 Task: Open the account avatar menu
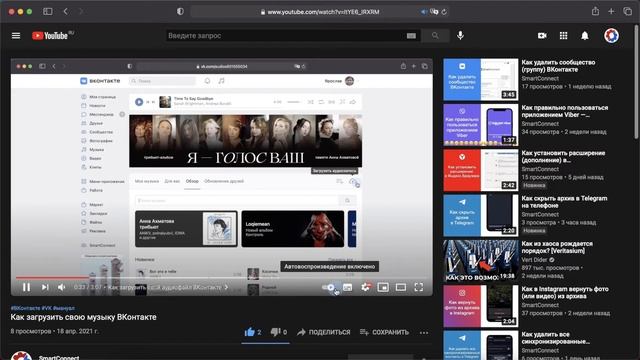point(611,36)
